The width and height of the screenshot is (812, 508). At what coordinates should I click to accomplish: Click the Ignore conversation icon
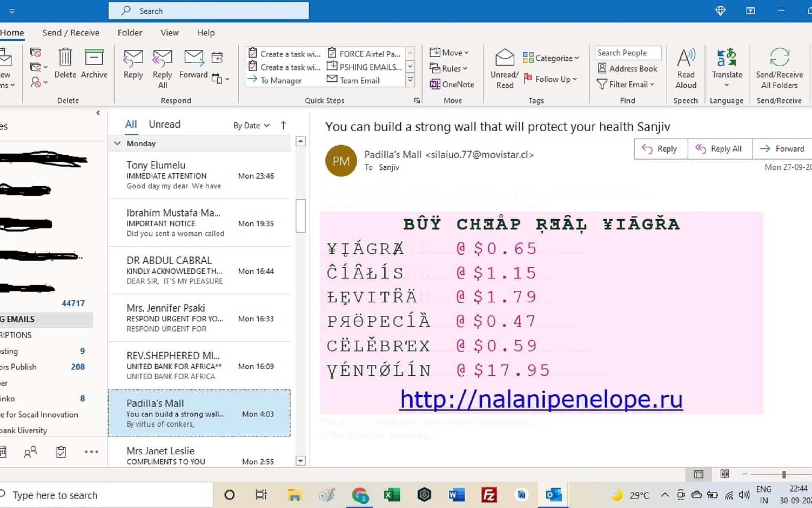point(36,52)
